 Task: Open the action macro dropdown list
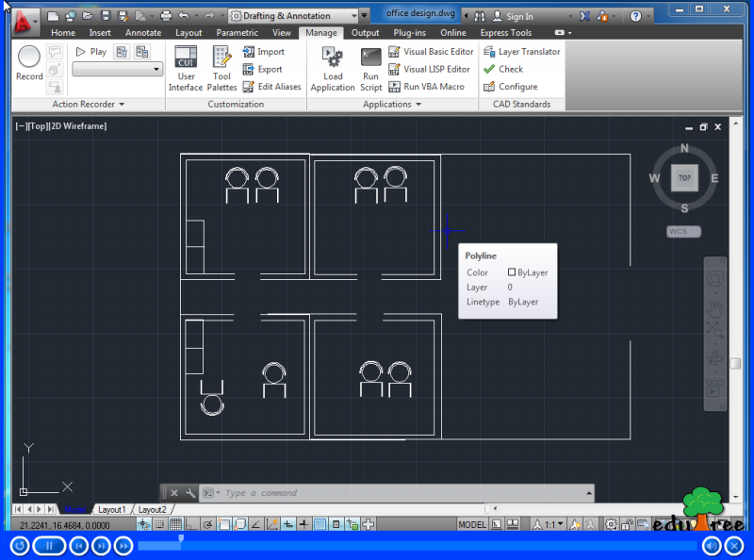pyautogui.click(x=117, y=69)
